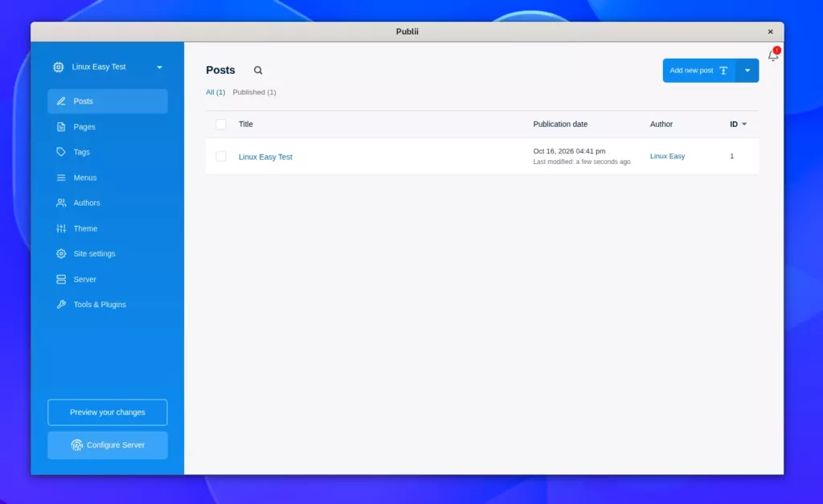Tick the select-all checkbox in the table header
This screenshot has height=504, width=823.
point(221,125)
